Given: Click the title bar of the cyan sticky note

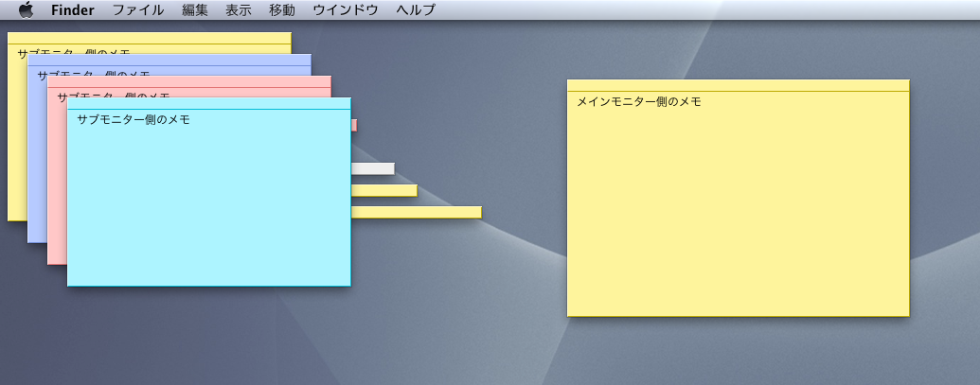Looking at the screenshot, I should pos(208,103).
